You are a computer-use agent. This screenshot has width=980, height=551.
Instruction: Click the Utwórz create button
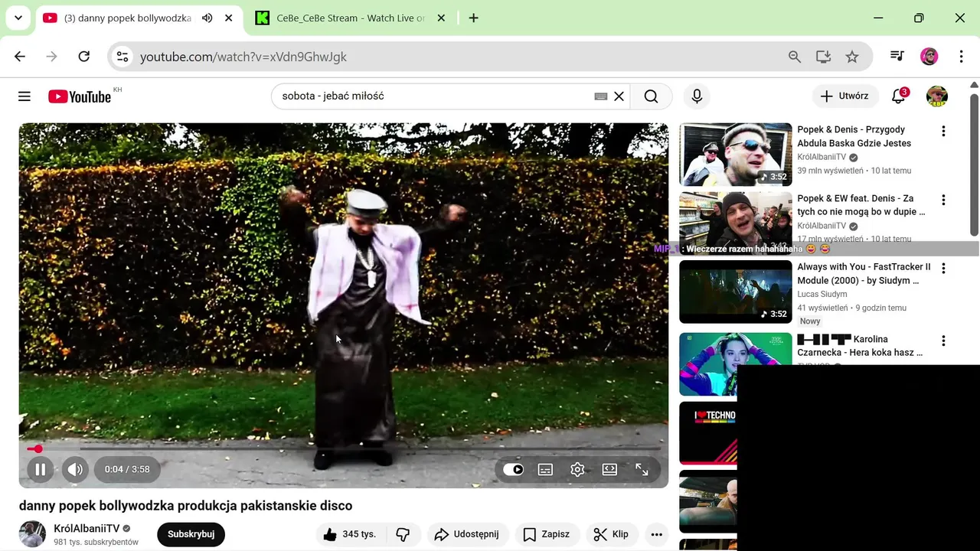point(844,96)
